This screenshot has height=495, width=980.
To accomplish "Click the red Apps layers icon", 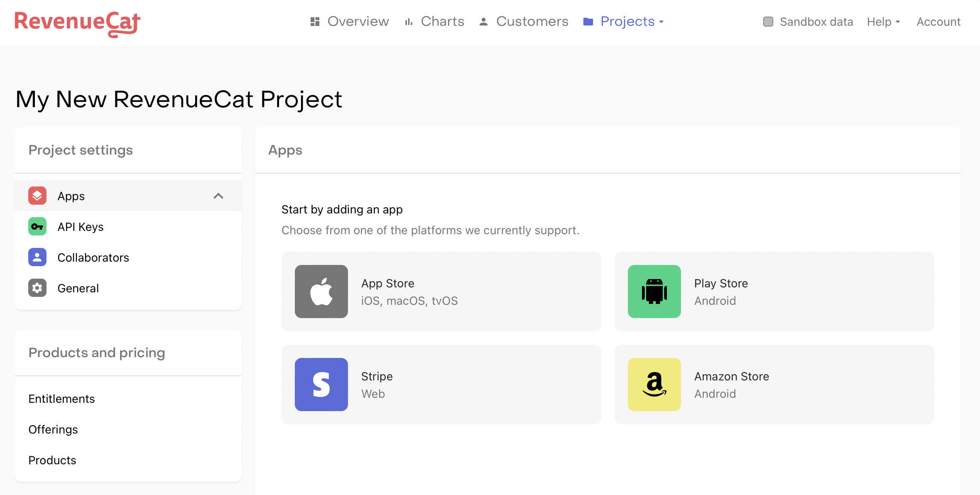I will coord(37,196).
